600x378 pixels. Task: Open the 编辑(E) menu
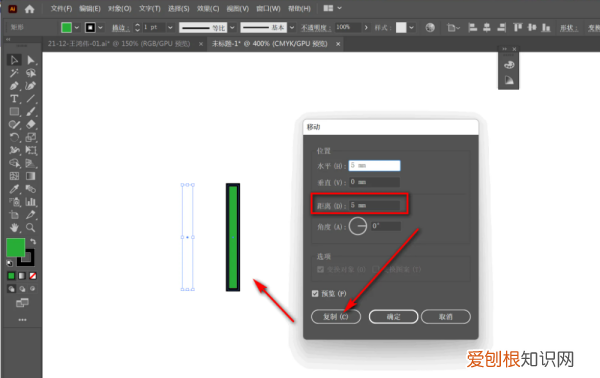(x=90, y=8)
